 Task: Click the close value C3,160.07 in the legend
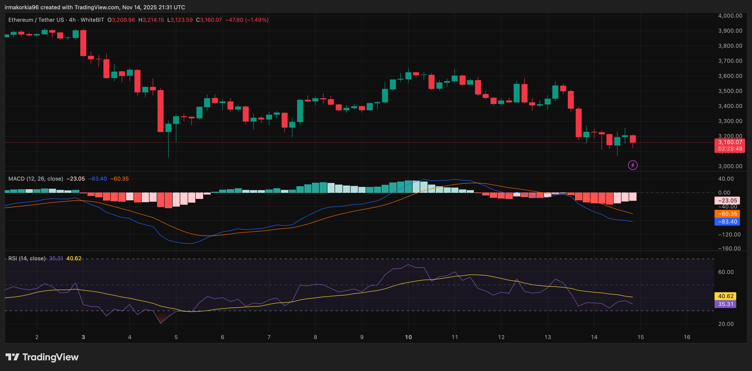(x=210, y=20)
